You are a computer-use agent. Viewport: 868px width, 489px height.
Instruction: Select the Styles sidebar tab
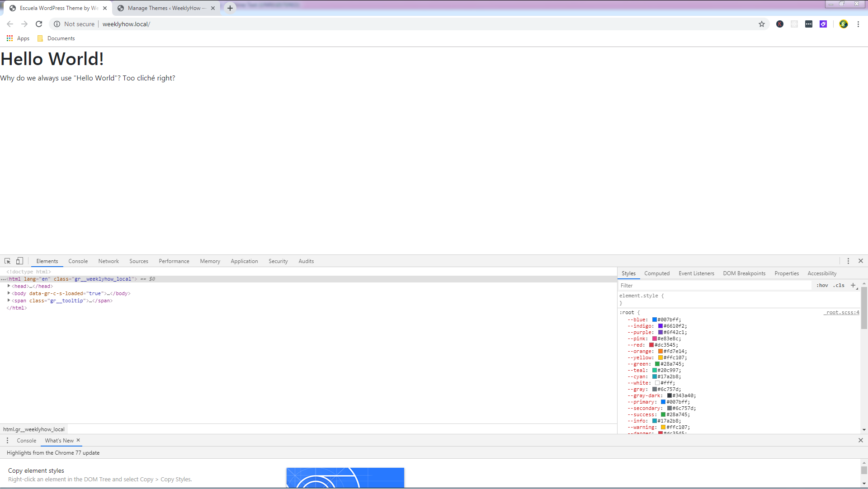pos(628,273)
